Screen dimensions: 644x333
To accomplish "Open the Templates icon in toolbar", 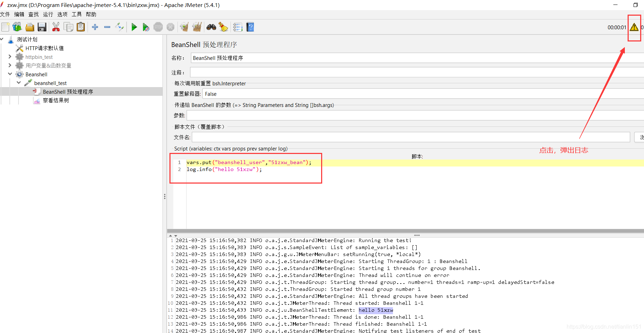I will (x=17, y=27).
